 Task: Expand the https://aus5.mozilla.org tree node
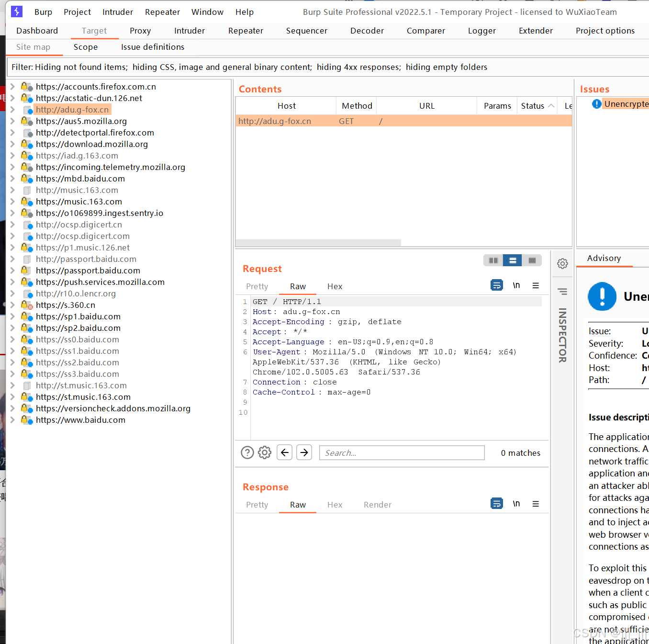pyautogui.click(x=12, y=121)
